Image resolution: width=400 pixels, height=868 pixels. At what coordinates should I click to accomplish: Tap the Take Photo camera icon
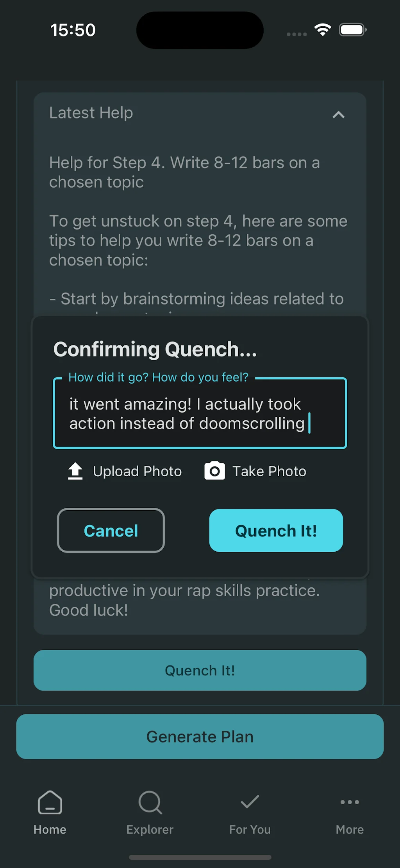(214, 471)
